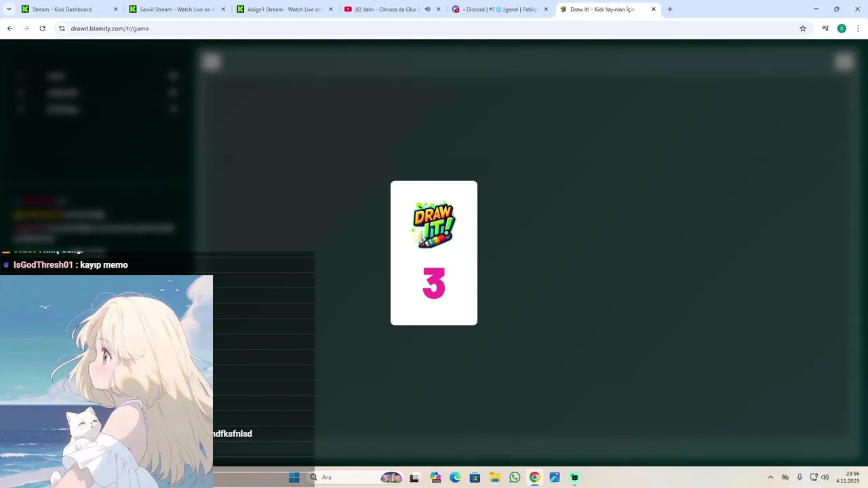Open Task View from the taskbar
The width and height of the screenshot is (868, 488).
coord(414,477)
